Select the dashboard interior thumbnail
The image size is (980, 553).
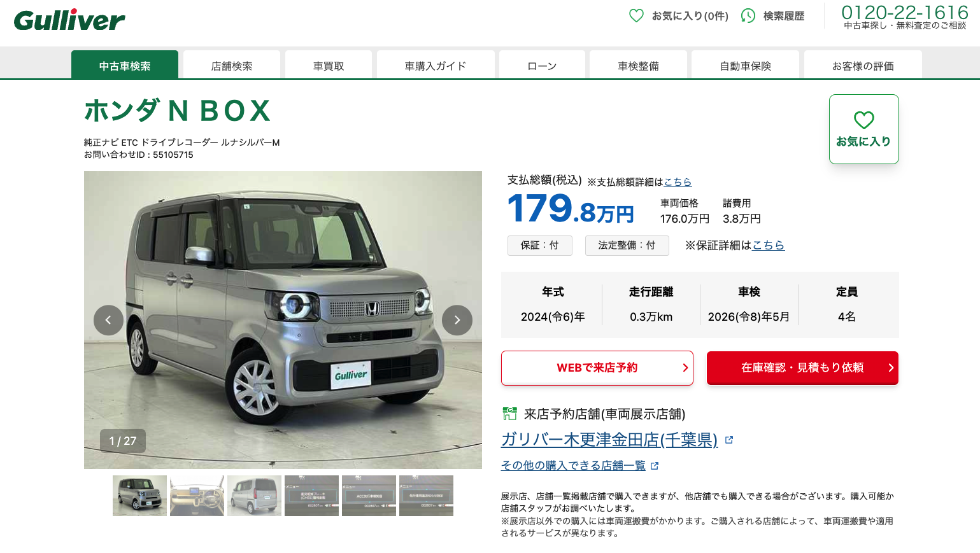197,496
